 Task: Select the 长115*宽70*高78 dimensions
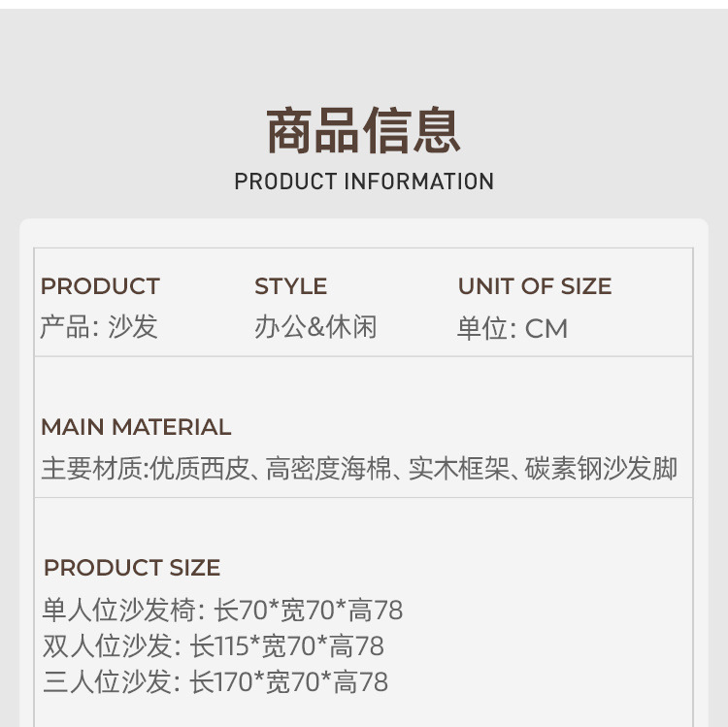click(287, 645)
